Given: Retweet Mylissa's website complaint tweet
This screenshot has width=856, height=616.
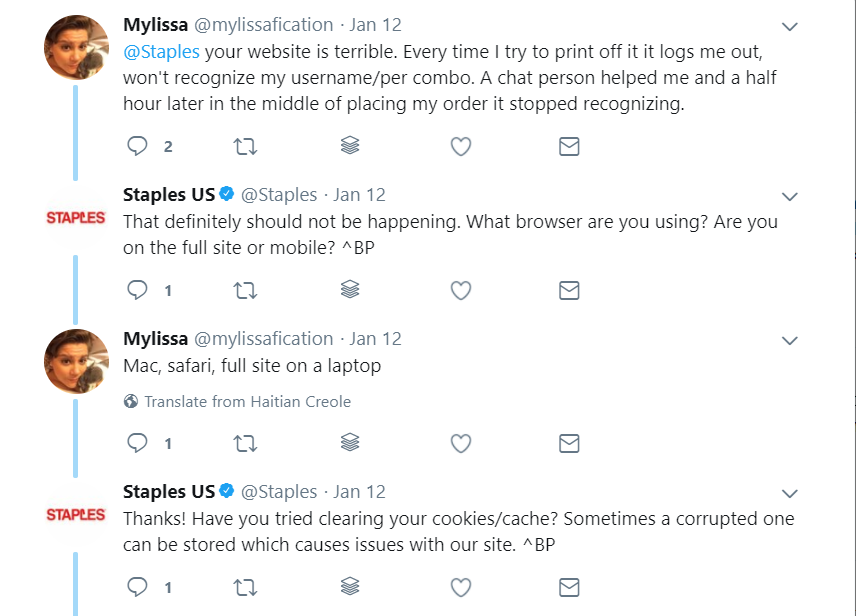Looking at the screenshot, I should coord(245,146).
